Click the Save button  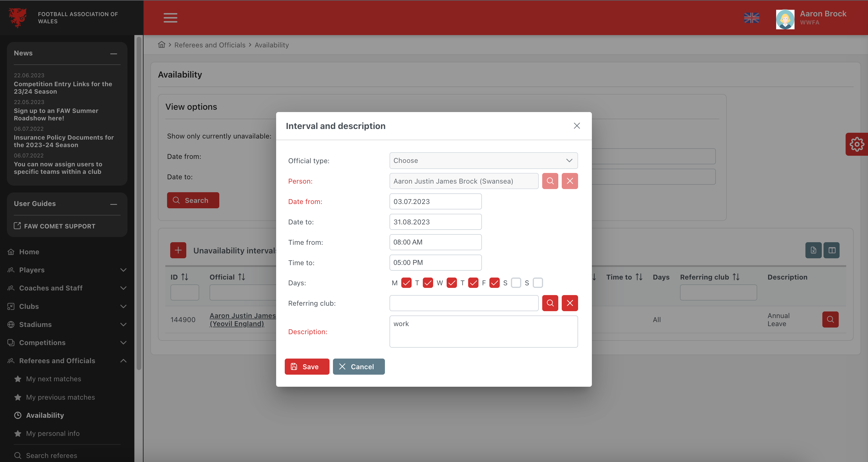point(307,367)
